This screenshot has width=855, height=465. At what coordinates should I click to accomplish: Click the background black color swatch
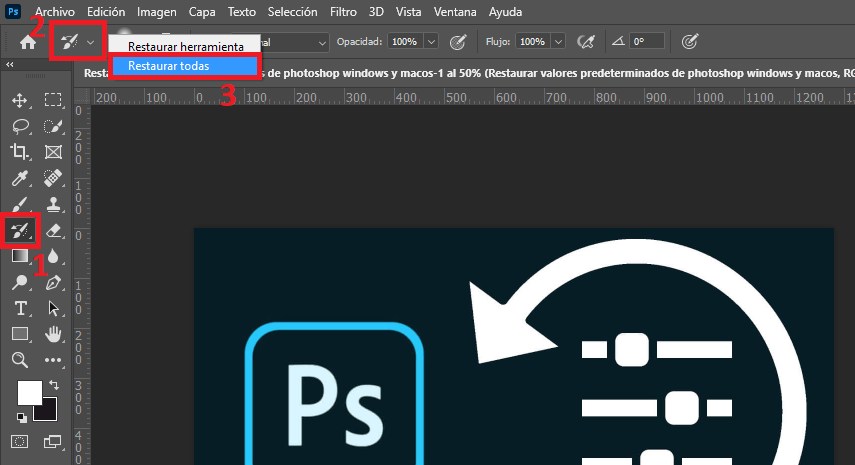[49, 412]
